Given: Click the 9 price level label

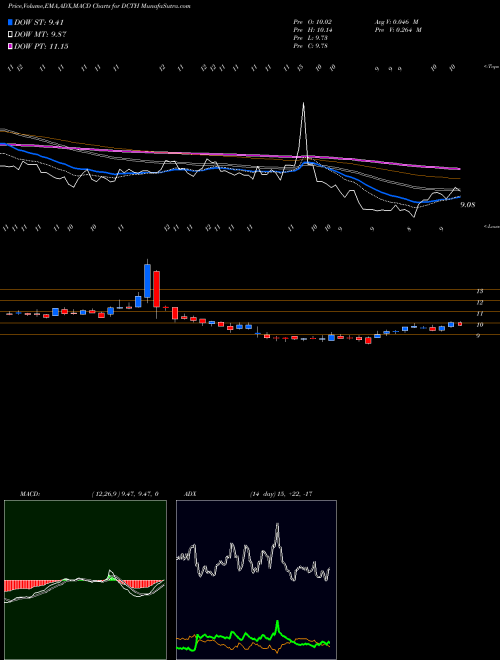Looking at the screenshot, I should pyautogui.click(x=478, y=336).
